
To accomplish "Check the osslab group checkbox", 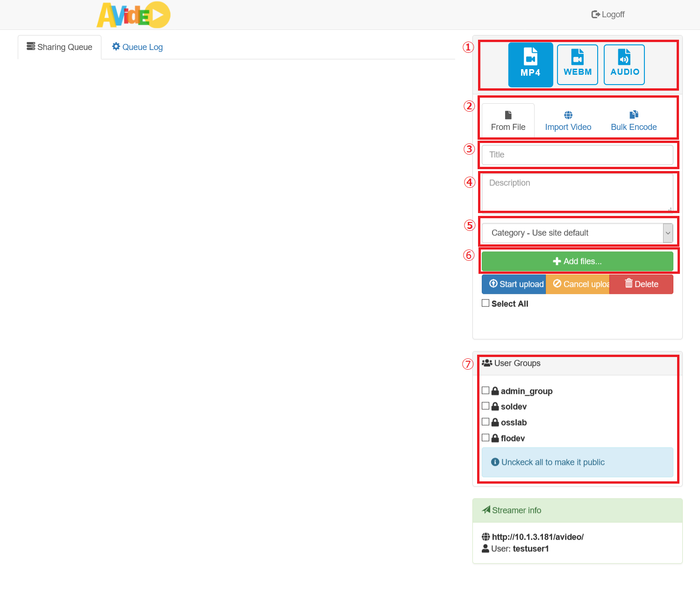I will pyautogui.click(x=486, y=422).
